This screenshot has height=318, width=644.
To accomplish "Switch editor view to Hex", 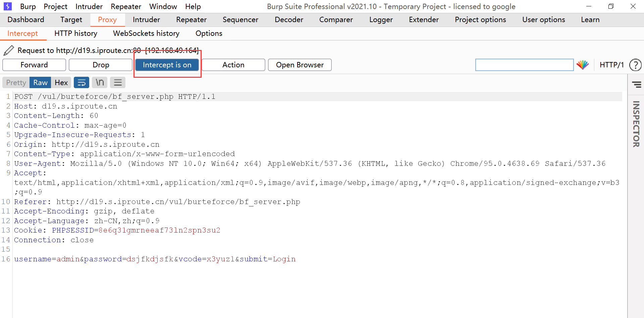I will click(x=61, y=82).
